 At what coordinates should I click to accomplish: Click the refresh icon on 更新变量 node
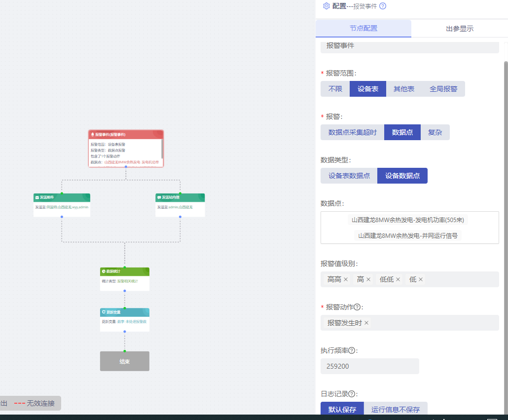[x=104, y=312]
